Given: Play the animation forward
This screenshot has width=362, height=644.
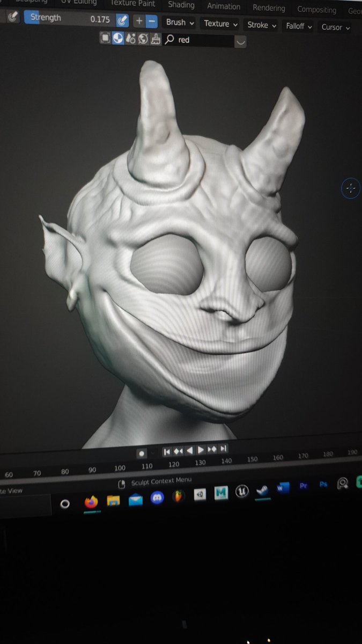Looking at the screenshot, I should pyautogui.click(x=201, y=450).
